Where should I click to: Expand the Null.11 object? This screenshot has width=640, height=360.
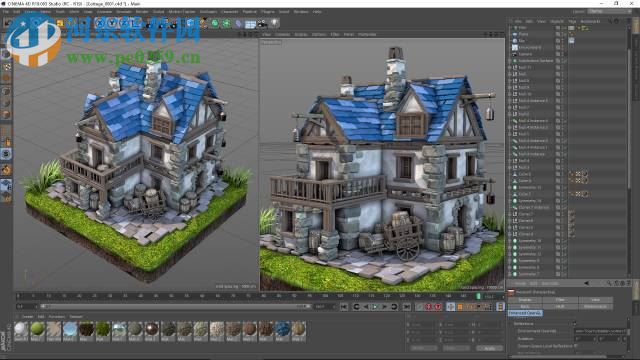(x=510, y=68)
